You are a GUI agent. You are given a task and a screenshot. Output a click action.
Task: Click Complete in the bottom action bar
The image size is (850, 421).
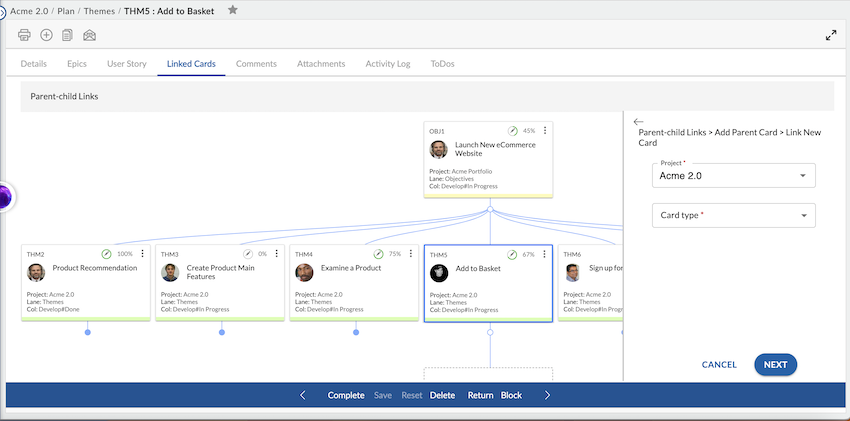coord(346,395)
